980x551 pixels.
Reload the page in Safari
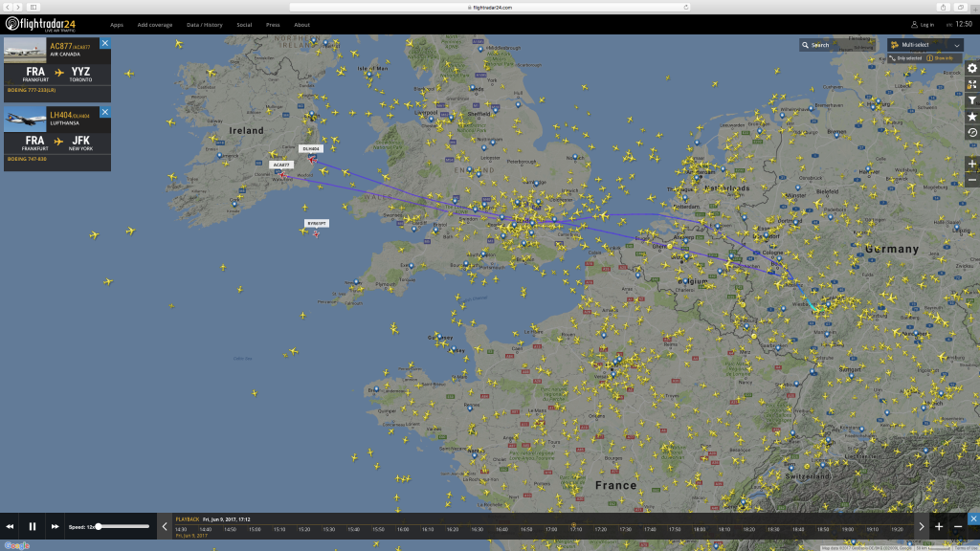coord(685,7)
